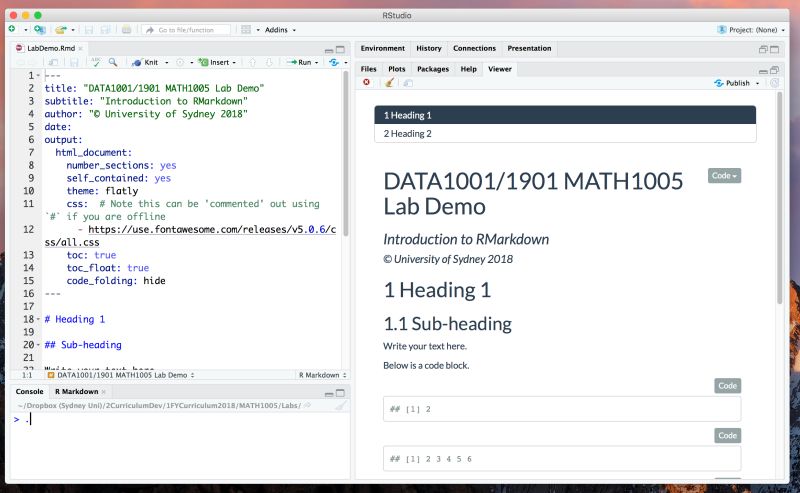This screenshot has height=493, width=800.
Task: Click the main toolbar Save icon
Action: (x=89, y=30)
